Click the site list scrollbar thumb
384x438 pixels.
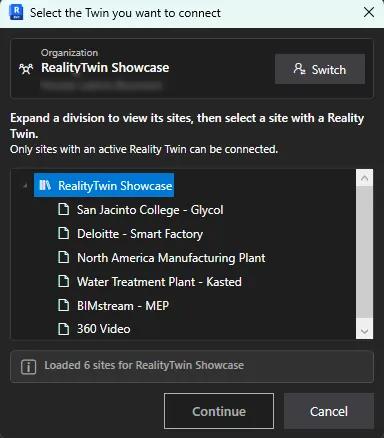coord(364,252)
